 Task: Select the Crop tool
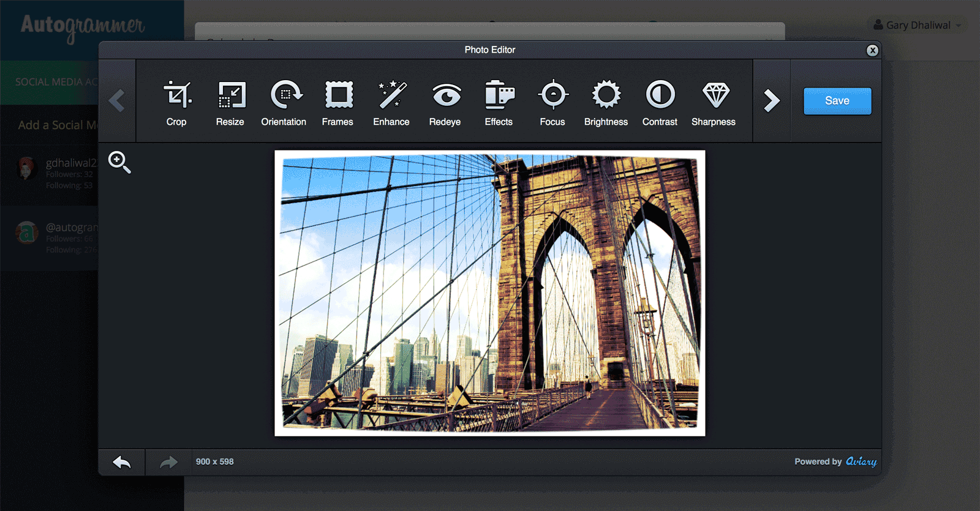point(176,102)
